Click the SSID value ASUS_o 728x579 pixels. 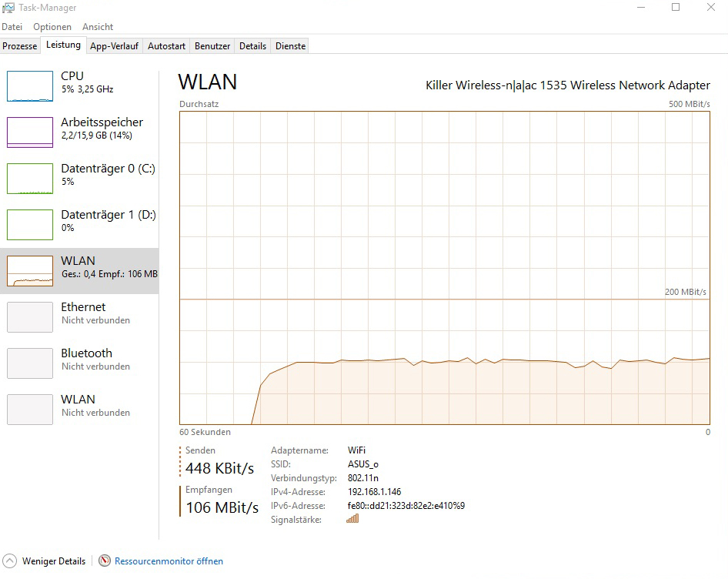point(363,464)
